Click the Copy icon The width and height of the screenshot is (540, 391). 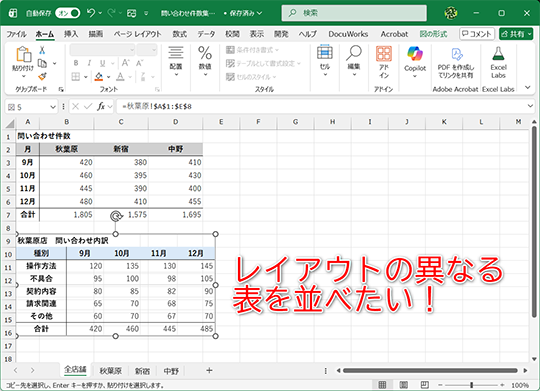click(x=42, y=63)
